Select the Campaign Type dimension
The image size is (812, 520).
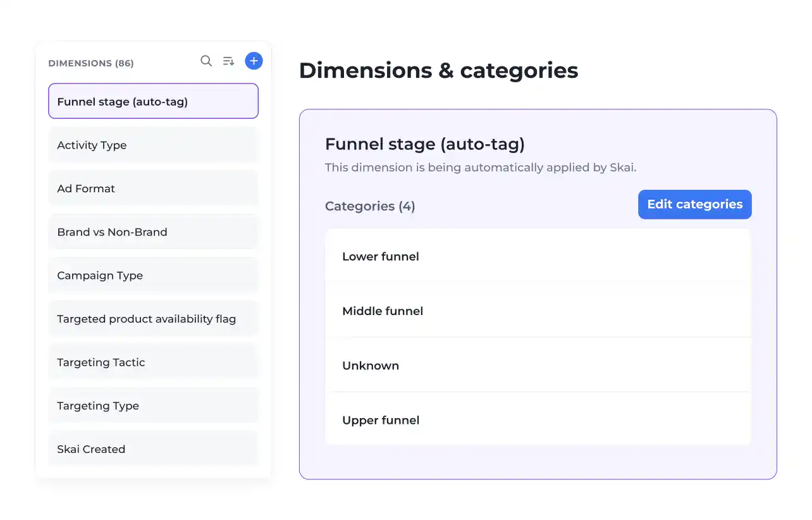154,275
